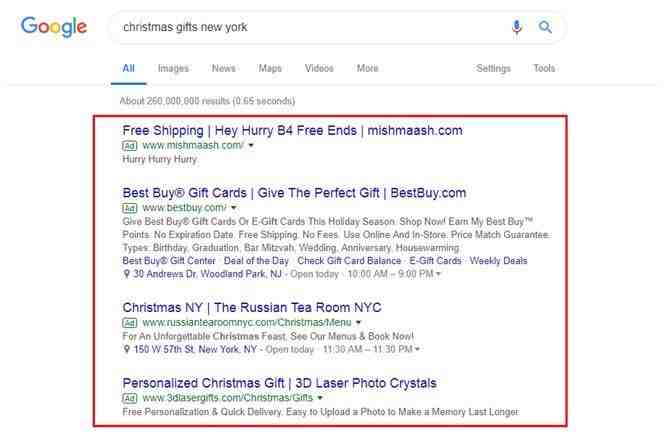Open the More search options menu
Screen dimensions: 664x436
click(x=367, y=68)
